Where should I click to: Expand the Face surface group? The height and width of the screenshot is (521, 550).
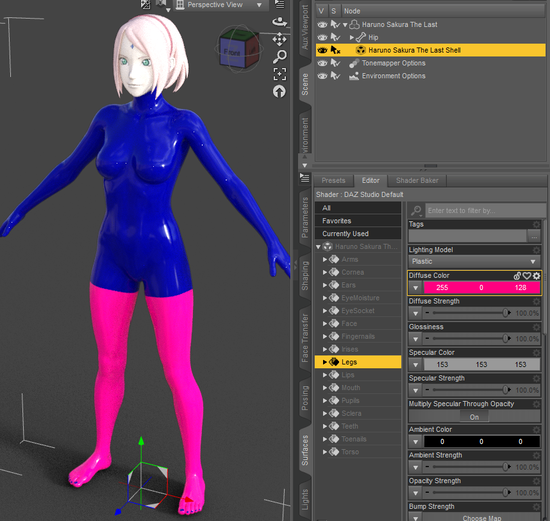click(325, 323)
